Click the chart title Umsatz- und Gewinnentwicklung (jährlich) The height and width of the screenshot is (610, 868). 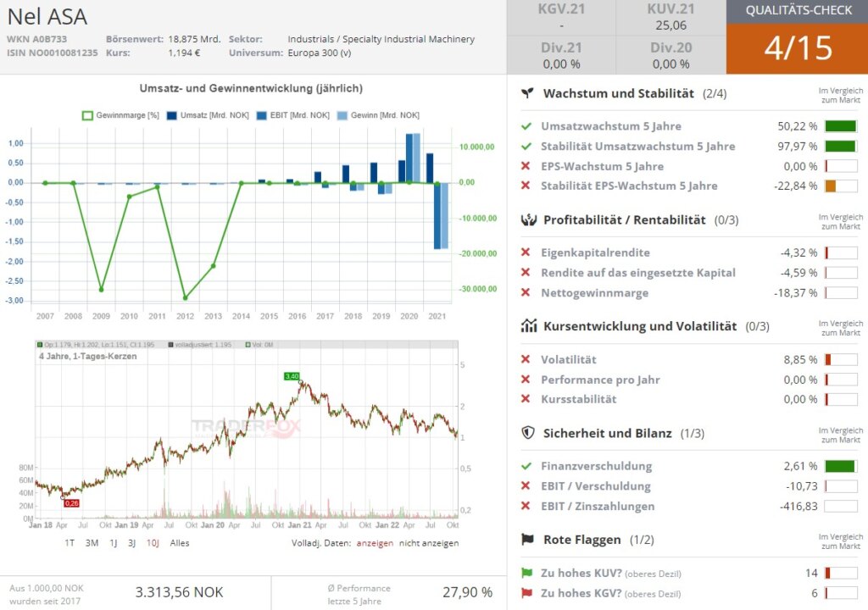click(x=251, y=89)
